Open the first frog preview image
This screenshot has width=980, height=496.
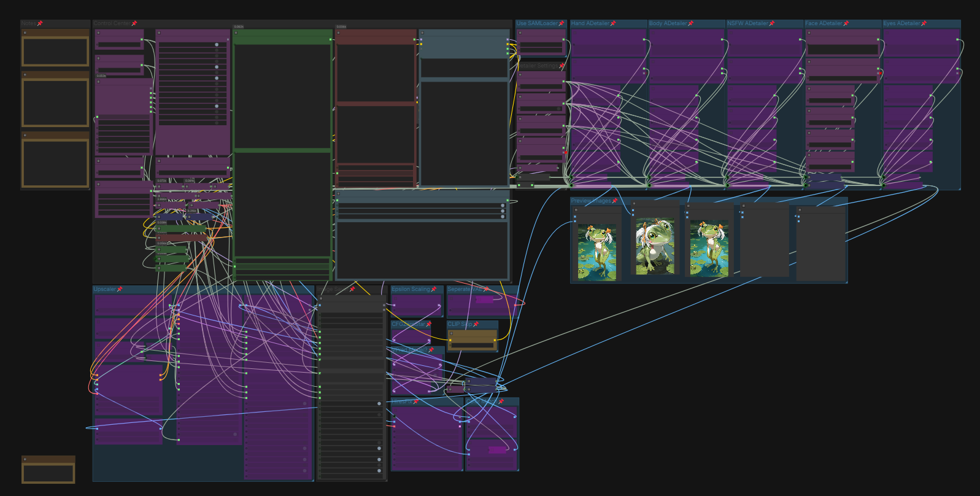coord(597,252)
